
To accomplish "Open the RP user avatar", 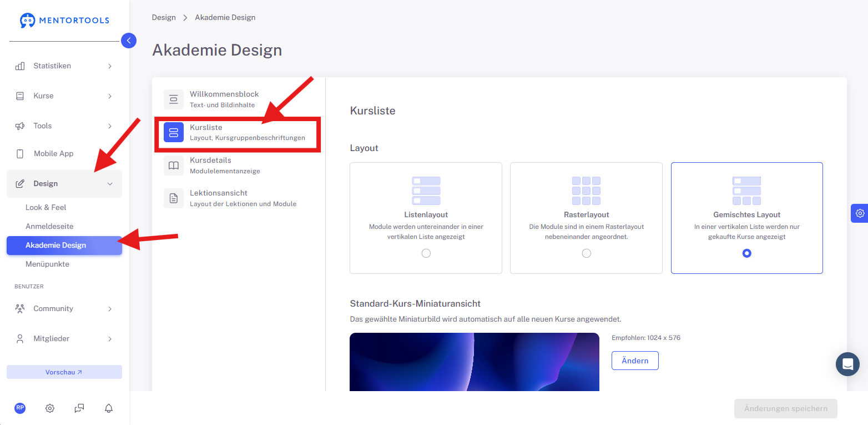I will click(20, 408).
